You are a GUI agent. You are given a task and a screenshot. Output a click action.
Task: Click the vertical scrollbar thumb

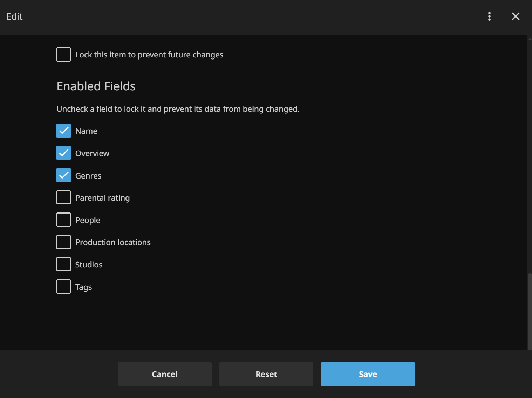point(530,311)
